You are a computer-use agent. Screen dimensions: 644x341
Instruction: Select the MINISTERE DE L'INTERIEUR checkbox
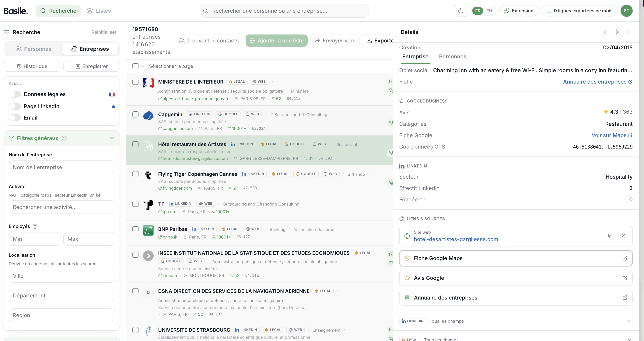[x=135, y=82]
